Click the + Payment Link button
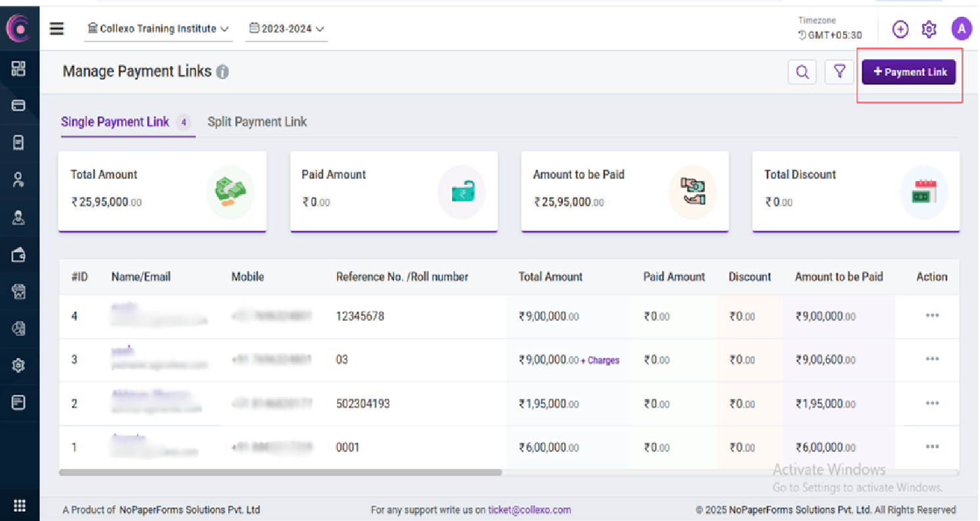 (909, 72)
